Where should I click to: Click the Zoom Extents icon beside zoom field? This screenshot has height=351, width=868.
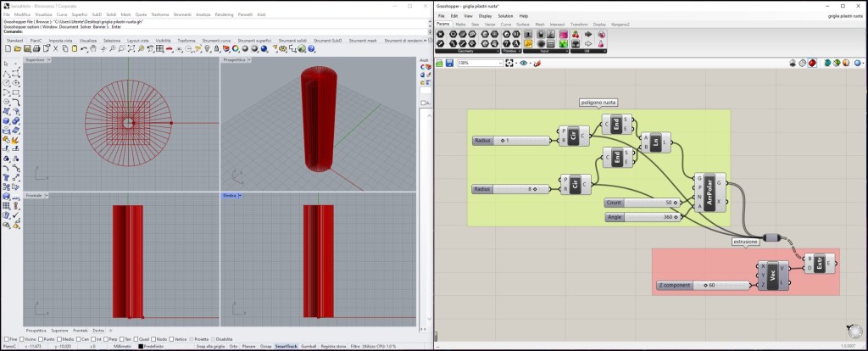click(x=511, y=63)
